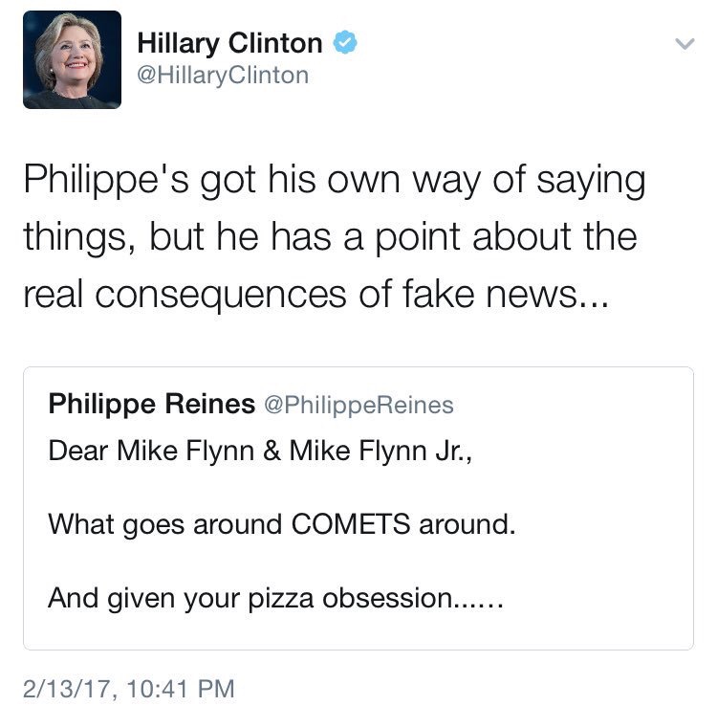Viewport: 717px width, 728px height.
Task: Click the 2/13/17, 10:41 PM timestamp
Action: click(129, 688)
